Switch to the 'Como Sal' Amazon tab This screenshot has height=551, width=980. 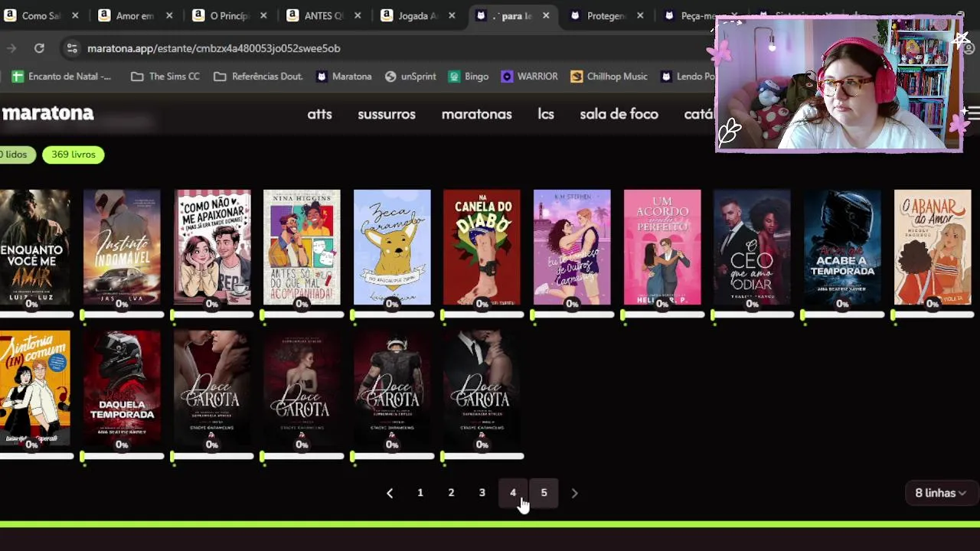pos(41,15)
